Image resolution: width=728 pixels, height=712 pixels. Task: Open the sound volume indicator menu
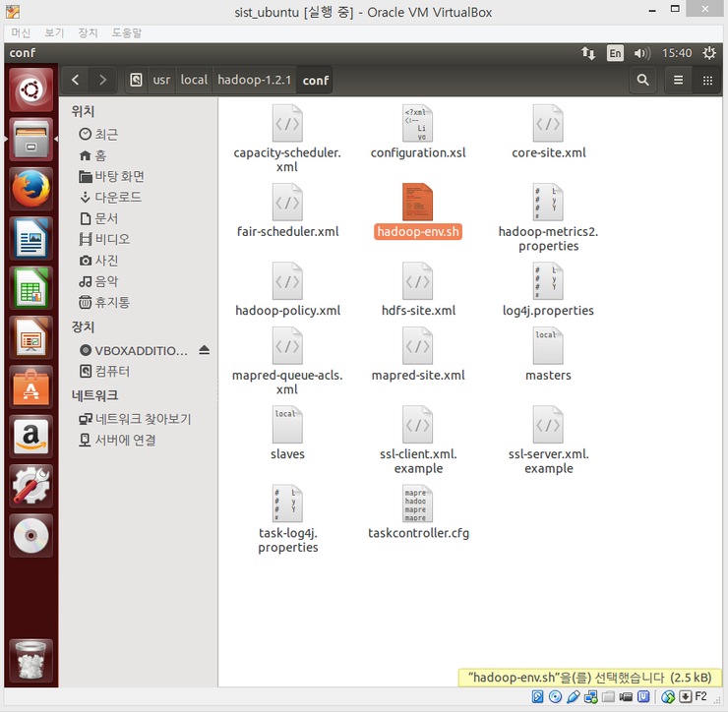(x=641, y=53)
